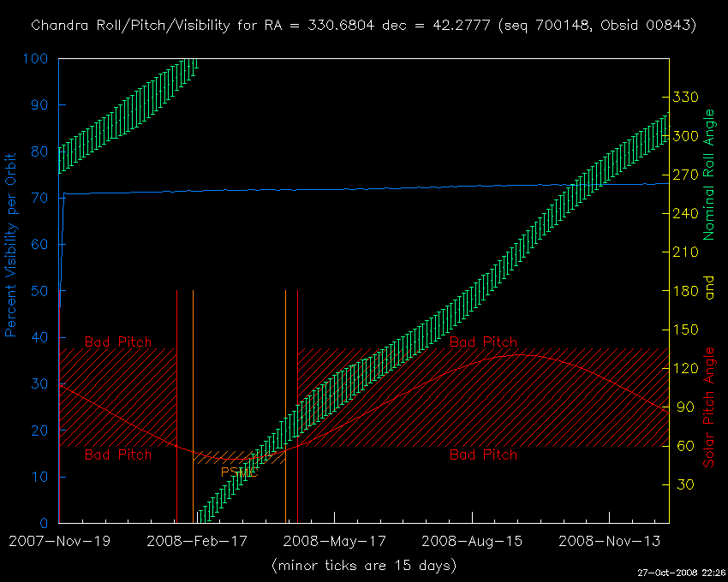Select the yellow 180 right-axis tick label
This screenshot has width=728, height=582.
[688, 291]
